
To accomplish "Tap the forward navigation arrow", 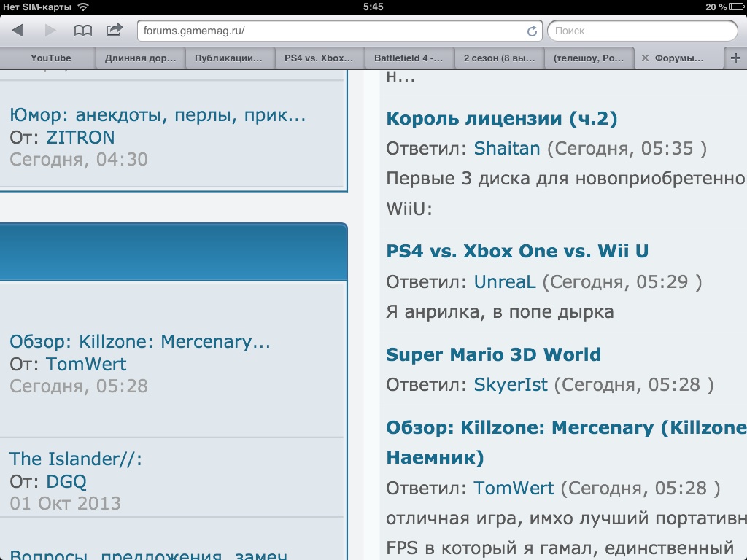I will tap(50, 31).
